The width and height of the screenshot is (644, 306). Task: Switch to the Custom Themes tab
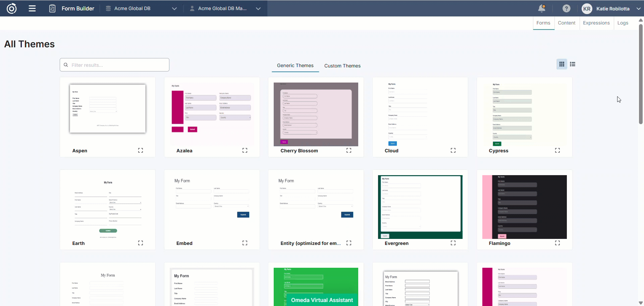coord(342,66)
